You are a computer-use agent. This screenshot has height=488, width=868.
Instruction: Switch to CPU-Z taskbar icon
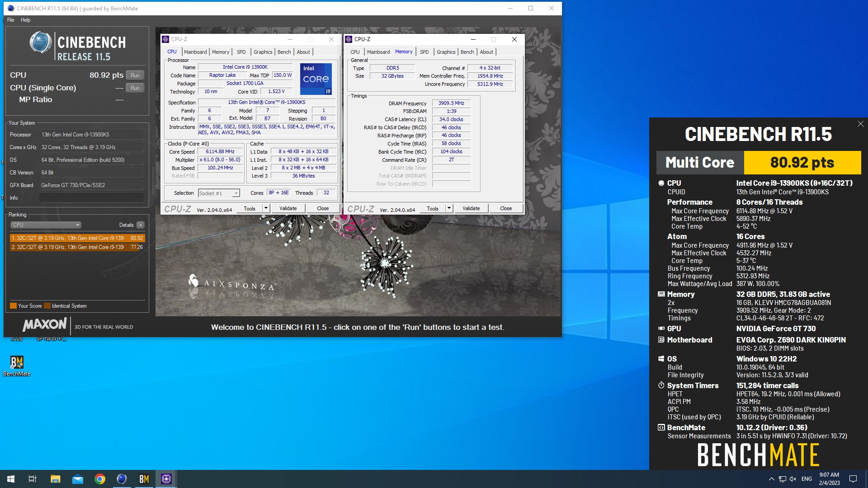tap(166, 479)
